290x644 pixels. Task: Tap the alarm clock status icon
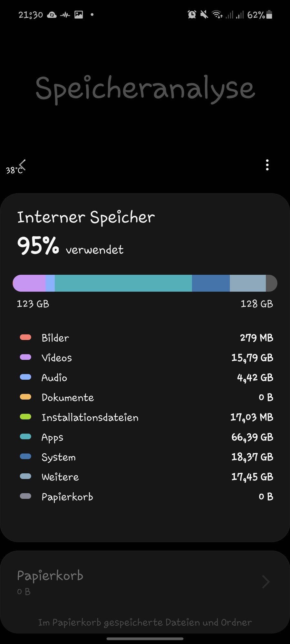click(191, 14)
